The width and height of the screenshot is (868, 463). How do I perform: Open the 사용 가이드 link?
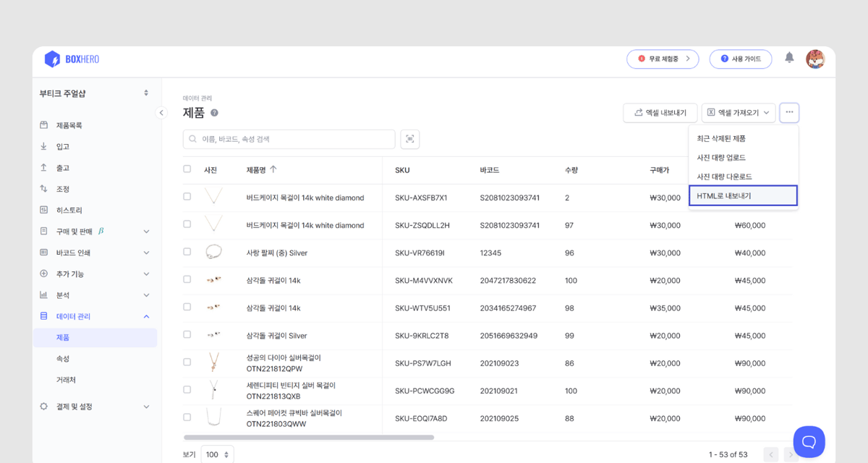(x=740, y=59)
